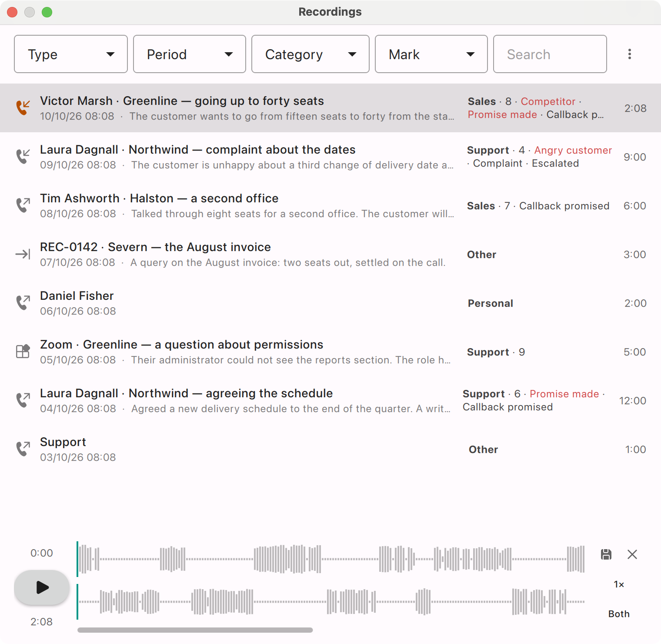Click the Zoom meeting app icon
Viewport: 661px width, 644px height.
point(23,351)
